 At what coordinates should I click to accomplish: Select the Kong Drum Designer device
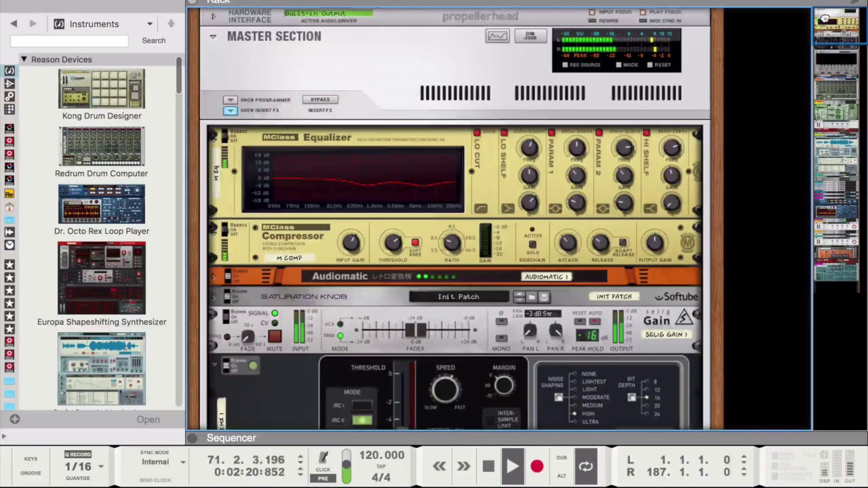coord(102,95)
